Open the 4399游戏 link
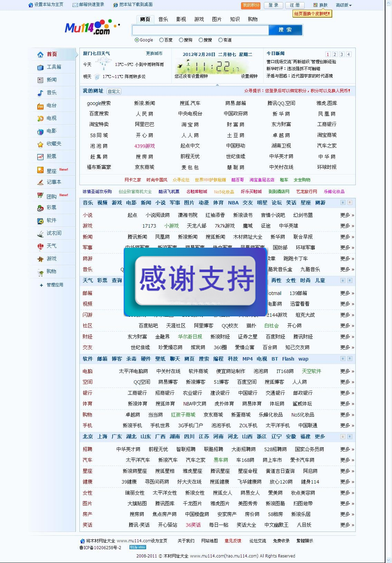This screenshot has width=392, height=563. pos(145,146)
